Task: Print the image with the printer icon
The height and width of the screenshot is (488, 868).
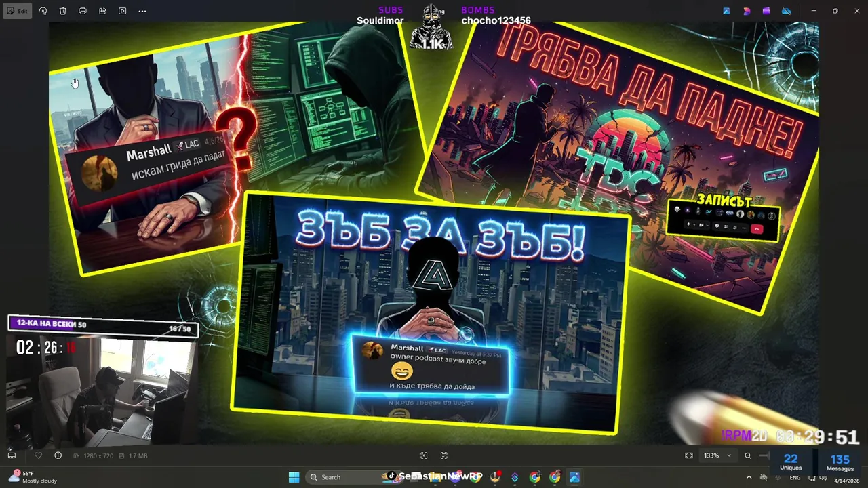Action: coord(83,11)
